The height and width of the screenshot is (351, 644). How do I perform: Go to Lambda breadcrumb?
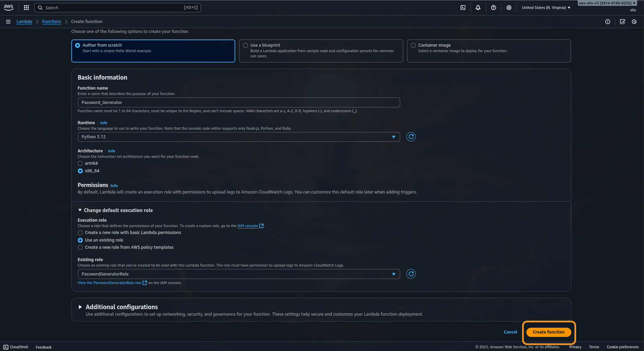(x=24, y=22)
